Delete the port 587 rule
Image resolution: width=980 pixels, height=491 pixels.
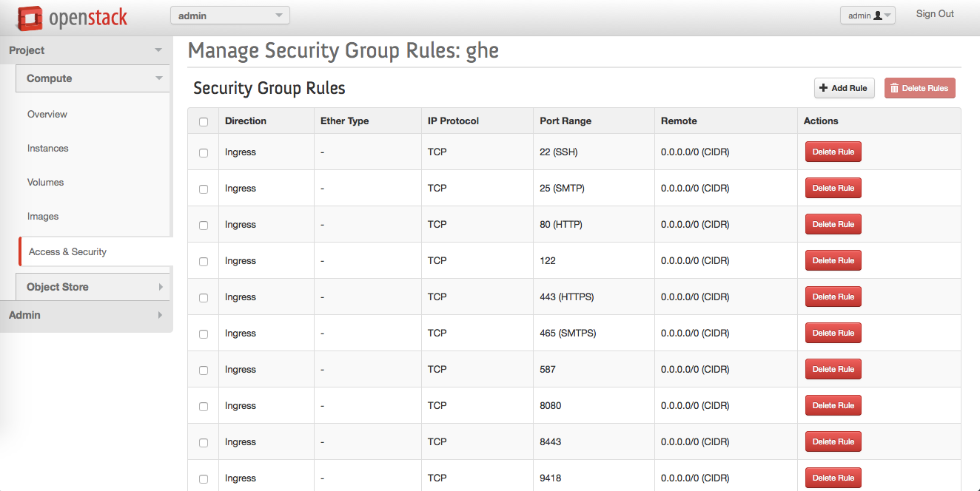point(833,369)
